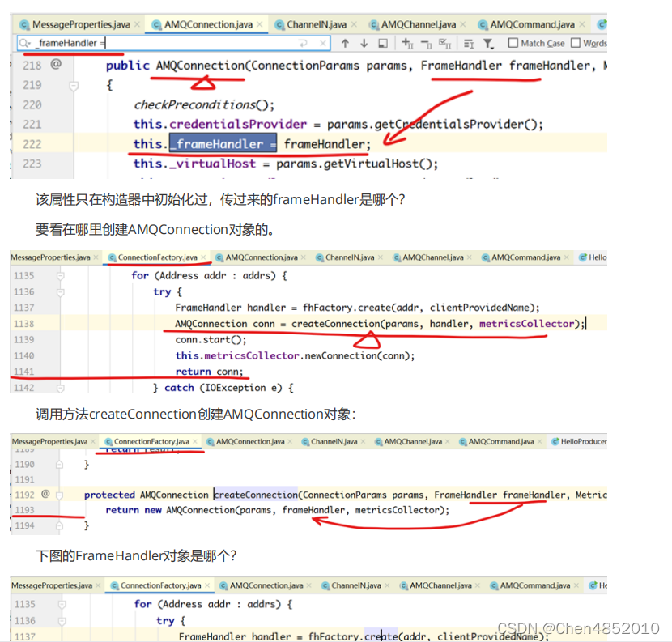Collapse code block at line 219 fold marker
The width and height of the screenshot is (672, 642).
(74, 86)
